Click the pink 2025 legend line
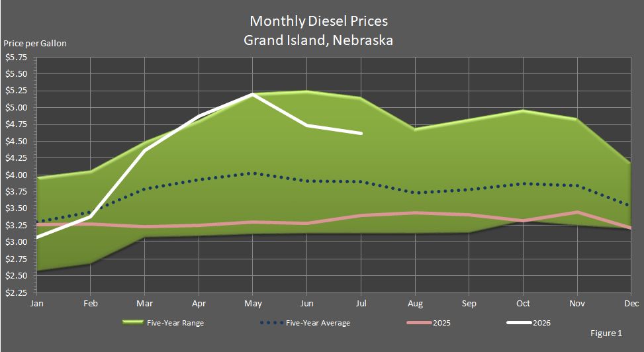 (420, 323)
